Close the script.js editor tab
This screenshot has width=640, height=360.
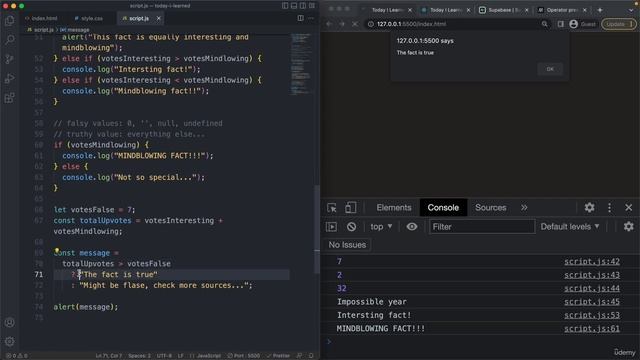(x=159, y=18)
